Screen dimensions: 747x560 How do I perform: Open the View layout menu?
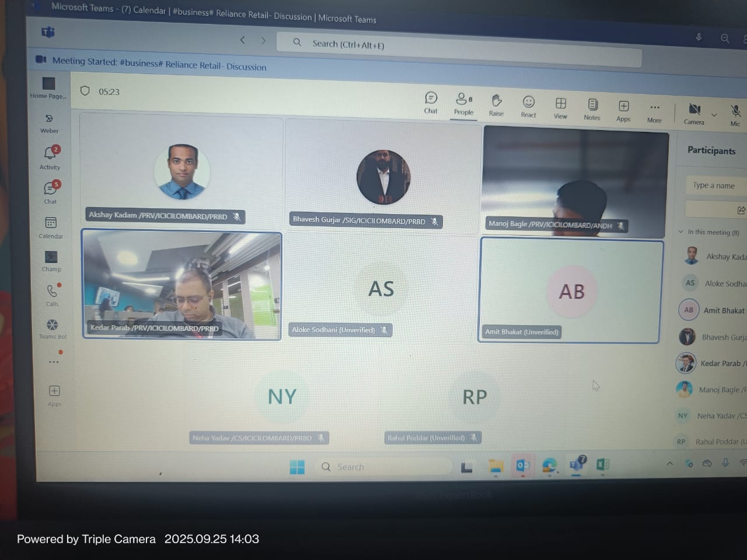click(560, 107)
